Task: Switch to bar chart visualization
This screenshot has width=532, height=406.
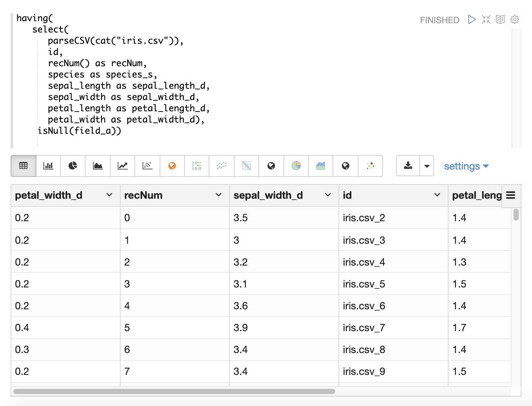Action: [x=48, y=166]
